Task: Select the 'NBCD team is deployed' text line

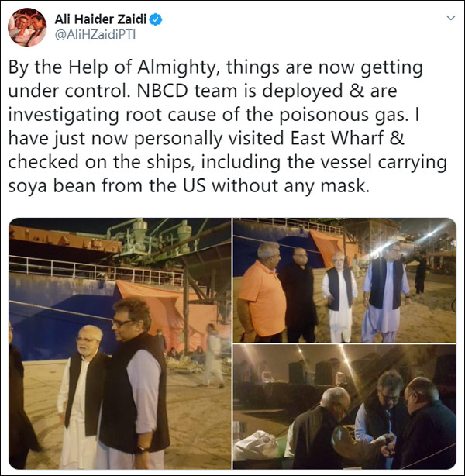Action: coord(202,91)
